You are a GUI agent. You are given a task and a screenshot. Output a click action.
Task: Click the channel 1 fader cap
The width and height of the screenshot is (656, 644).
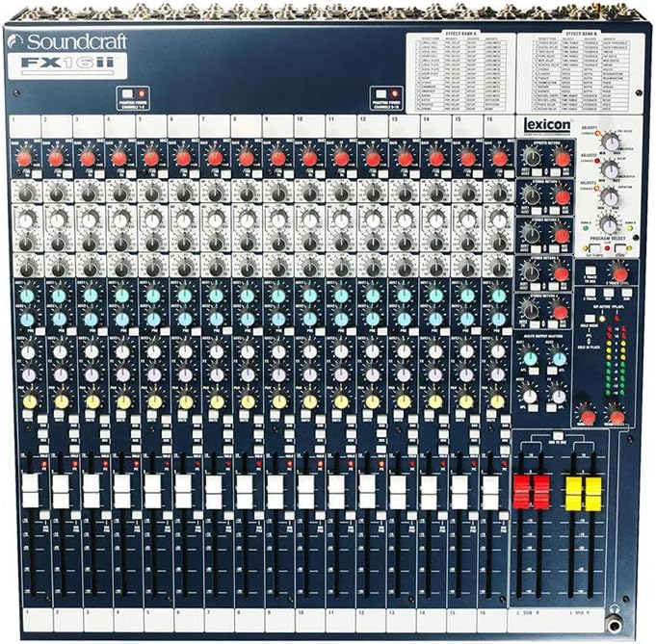coord(30,491)
